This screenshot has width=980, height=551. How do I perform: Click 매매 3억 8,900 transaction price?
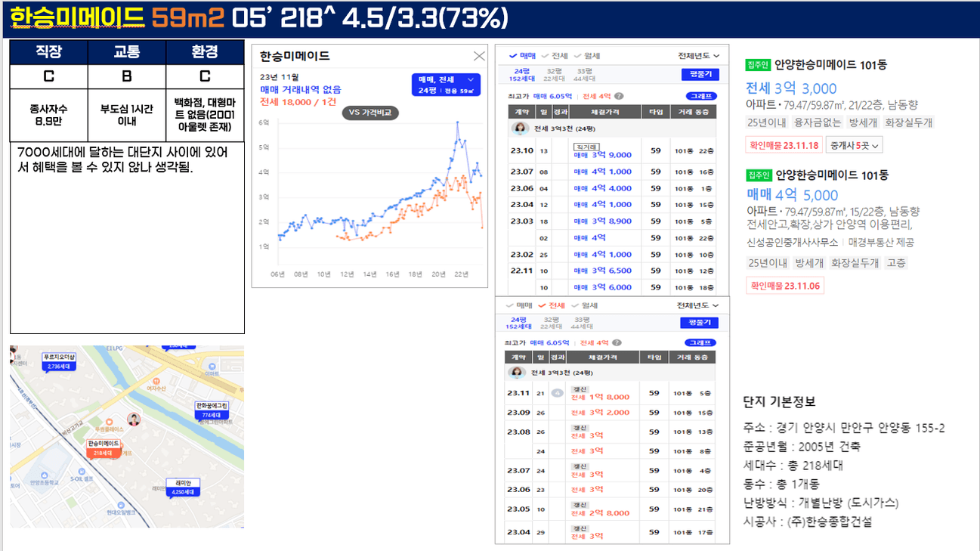(602, 221)
